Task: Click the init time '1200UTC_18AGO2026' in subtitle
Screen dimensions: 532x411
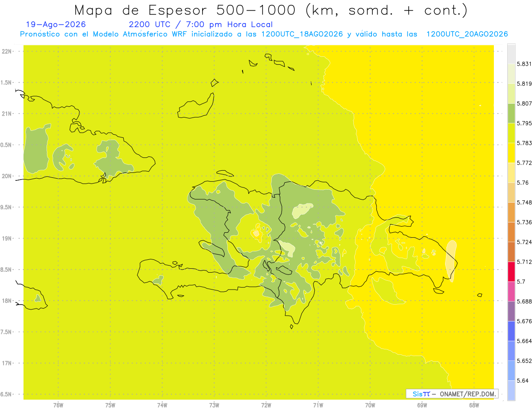Action: click(302, 34)
